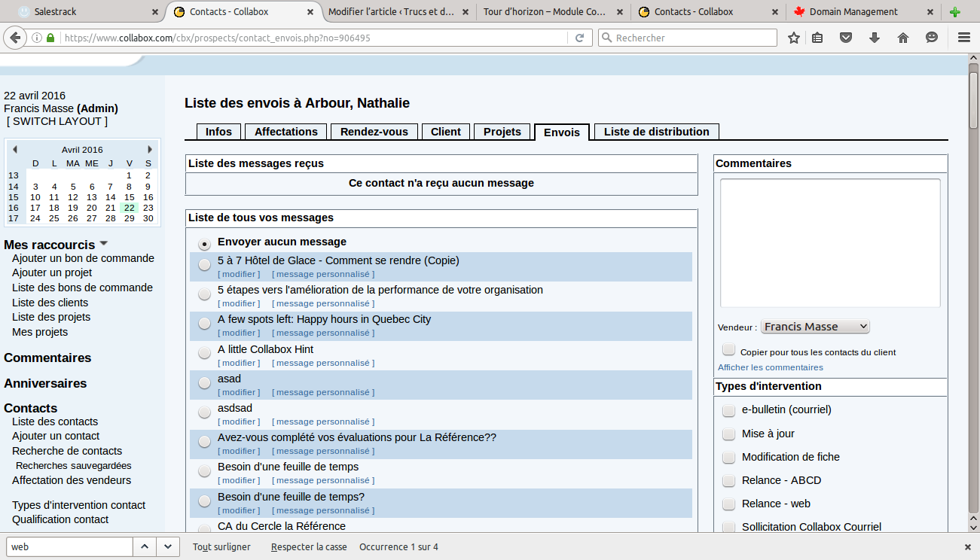The height and width of the screenshot is (560, 980).
Task: Switch to the 'Rendez-vous' tab
Action: (374, 132)
